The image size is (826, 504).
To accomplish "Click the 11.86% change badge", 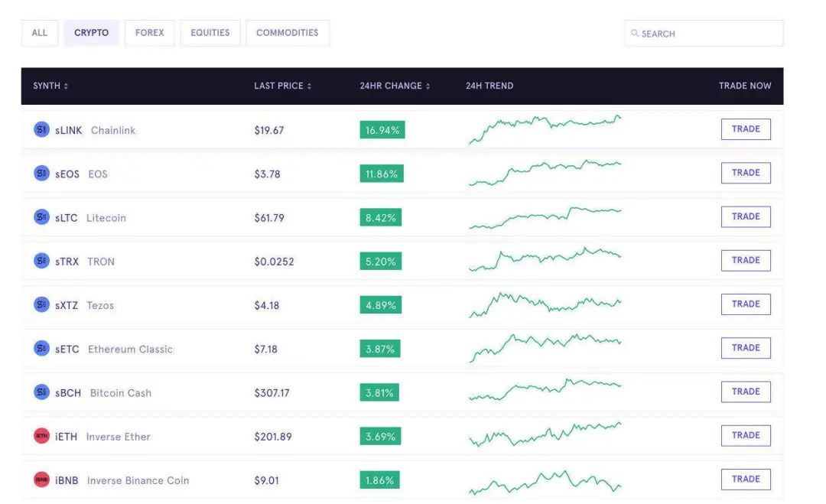I will pyautogui.click(x=382, y=174).
